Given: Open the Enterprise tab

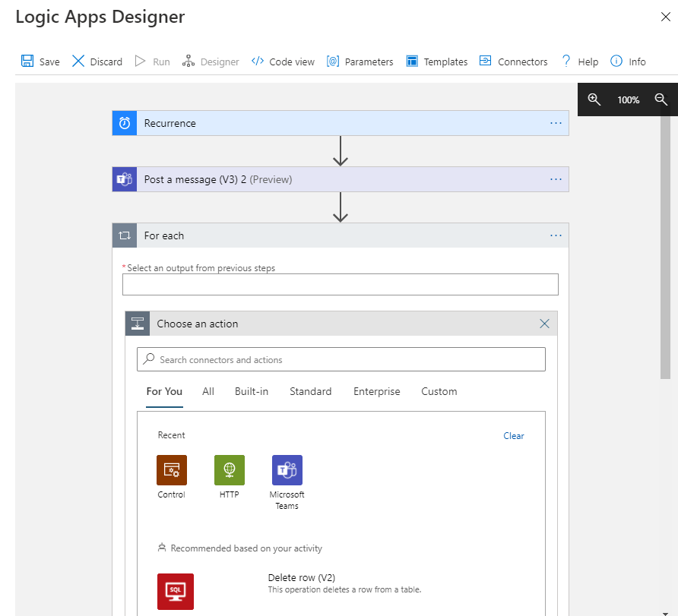Looking at the screenshot, I should click(376, 391).
